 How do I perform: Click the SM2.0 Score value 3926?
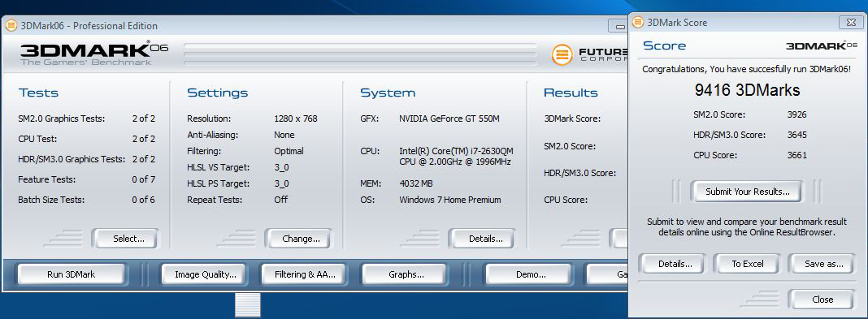point(797,115)
